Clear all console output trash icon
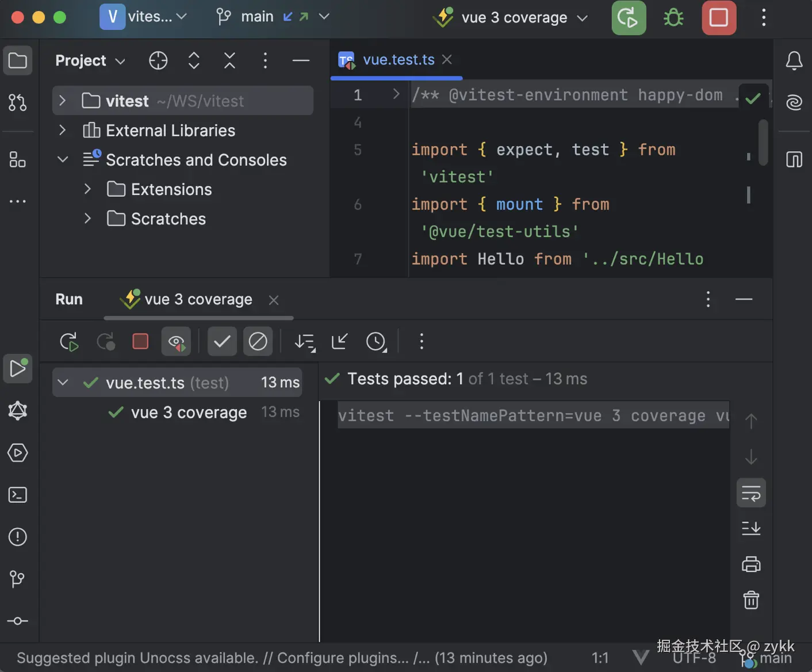This screenshot has width=812, height=672. point(751,600)
